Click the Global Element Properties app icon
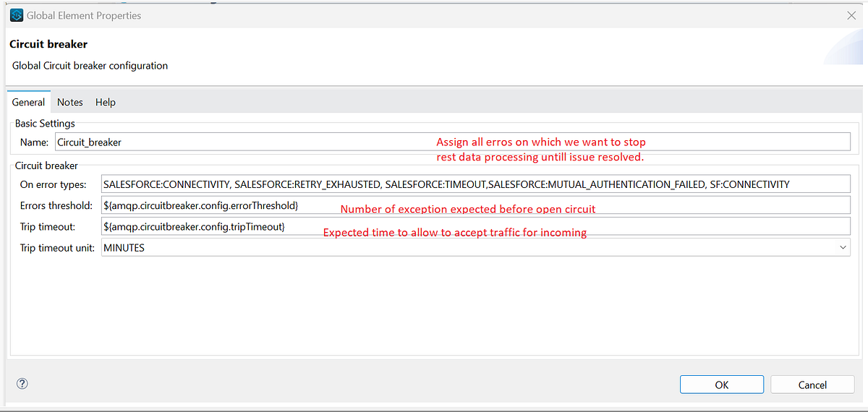This screenshot has height=412, width=868. coord(17,15)
